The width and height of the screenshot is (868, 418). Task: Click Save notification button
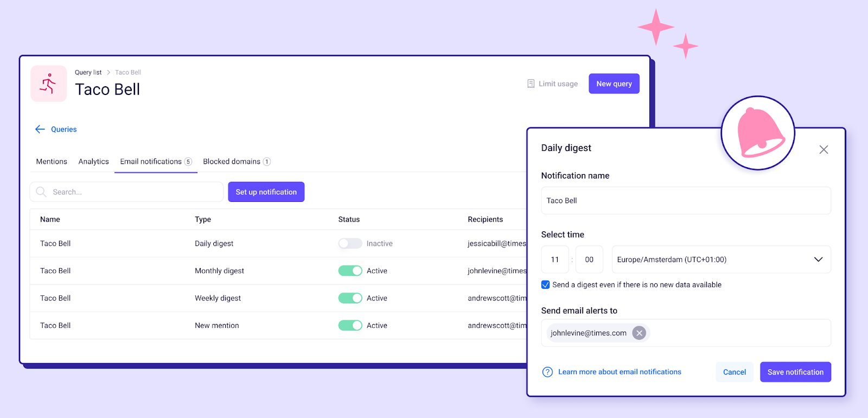click(795, 372)
